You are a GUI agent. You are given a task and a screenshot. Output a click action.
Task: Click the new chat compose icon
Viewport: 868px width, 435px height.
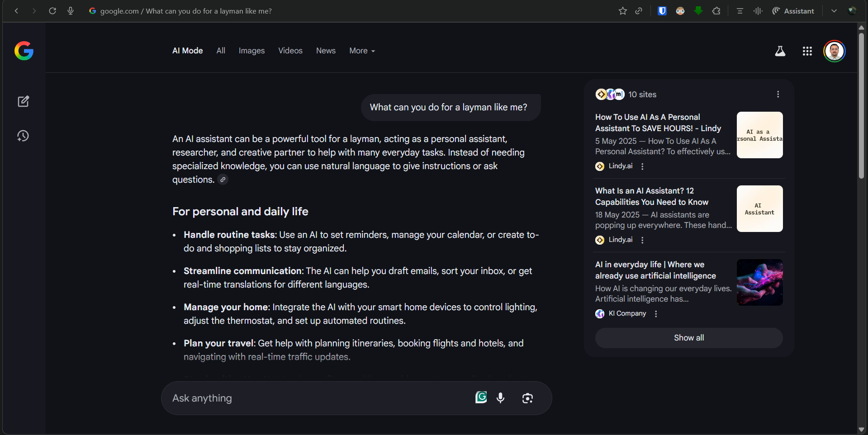coord(24,101)
